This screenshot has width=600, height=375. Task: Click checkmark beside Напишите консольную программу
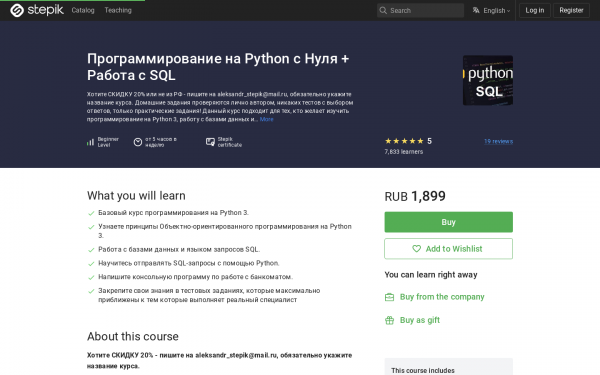tap(91, 278)
